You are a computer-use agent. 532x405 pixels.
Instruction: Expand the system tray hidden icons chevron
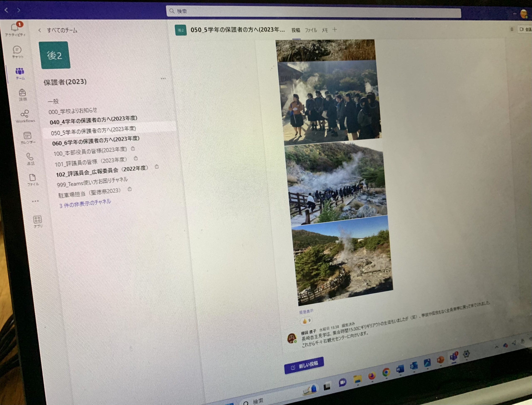point(497,347)
